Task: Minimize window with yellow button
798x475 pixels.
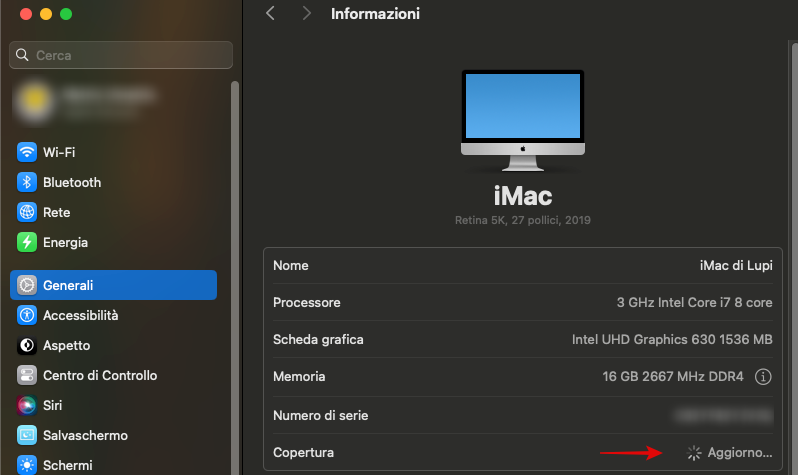Action: 46,14
